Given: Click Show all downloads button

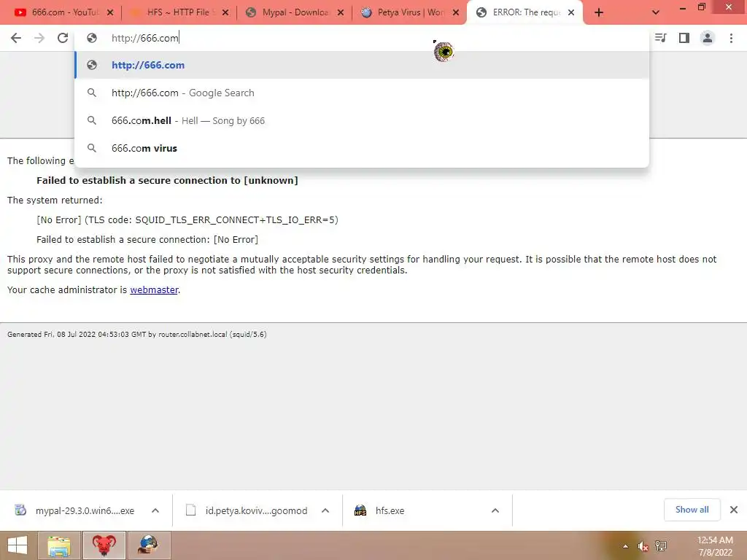Looking at the screenshot, I should pyautogui.click(x=692, y=510).
